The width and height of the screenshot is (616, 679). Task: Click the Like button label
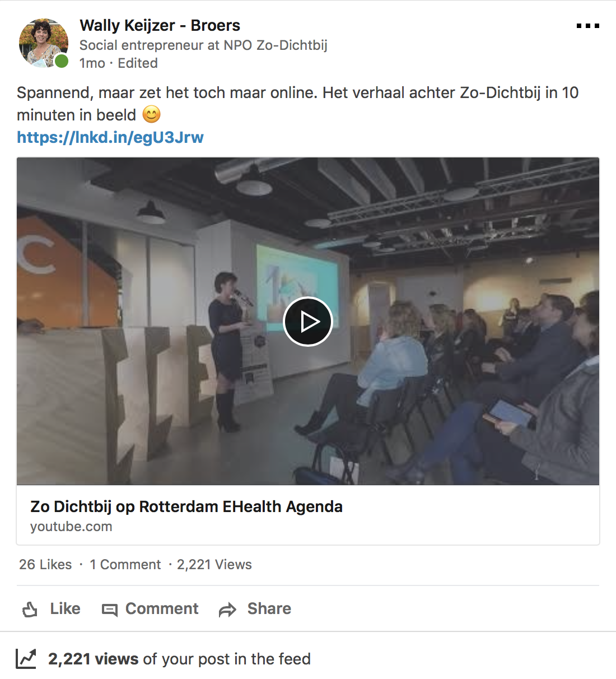pyautogui.click(x=65, y=608)
